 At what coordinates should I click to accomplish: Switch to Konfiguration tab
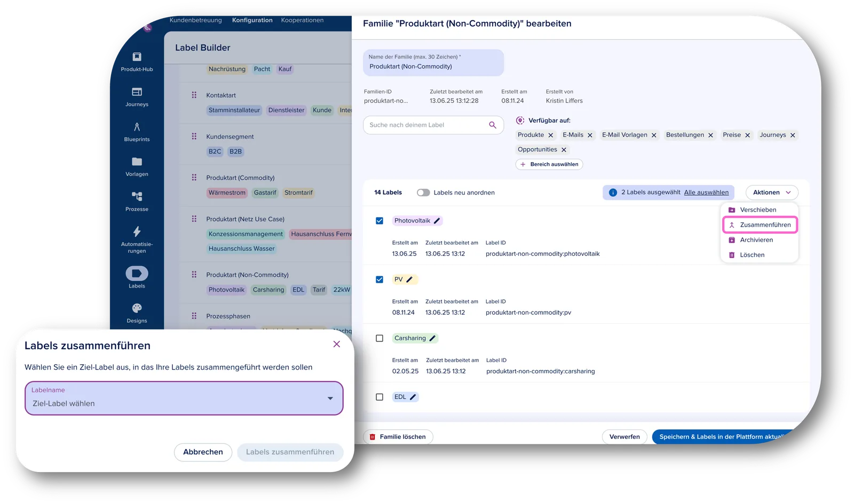(x=252, y=20)
